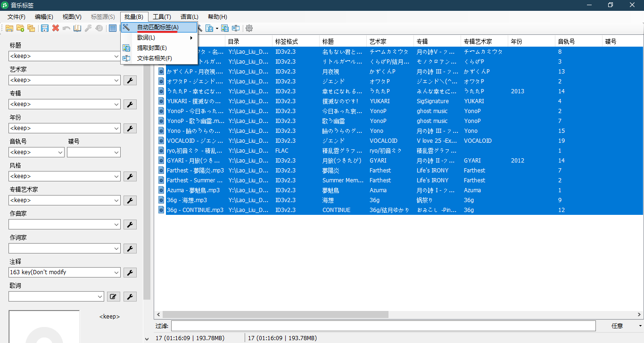Click the grid view toolbar icon
644x343 pixels.
tap(113, 28)
